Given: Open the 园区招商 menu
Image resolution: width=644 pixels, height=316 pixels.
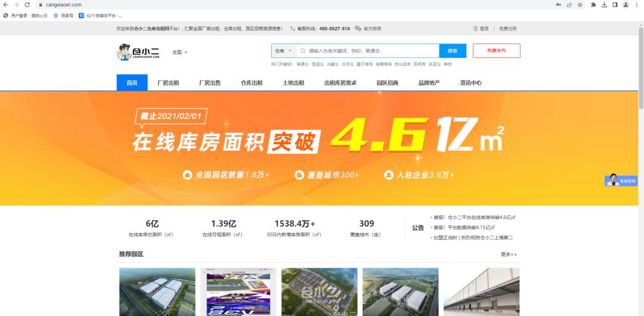Looking at the screenshot, I should coord(388,83).
